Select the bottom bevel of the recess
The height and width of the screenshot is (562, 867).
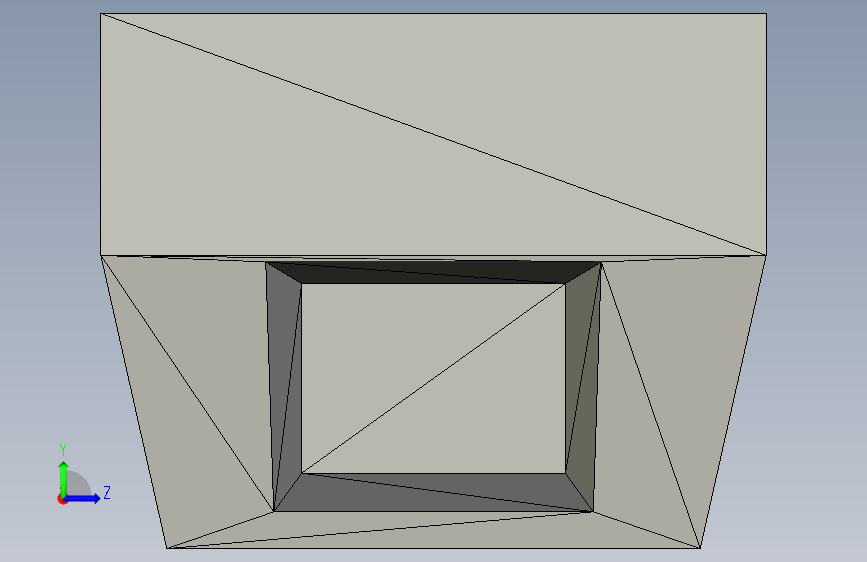coord(433,492)
